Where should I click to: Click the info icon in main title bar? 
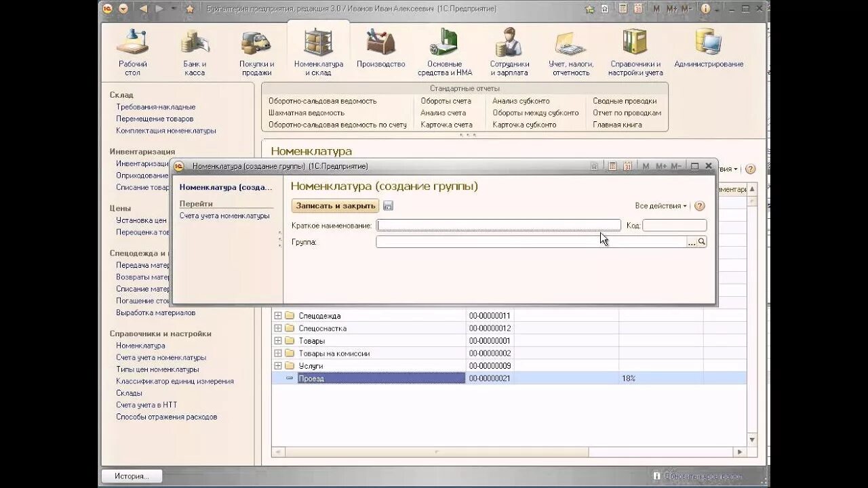coord(706,9)
